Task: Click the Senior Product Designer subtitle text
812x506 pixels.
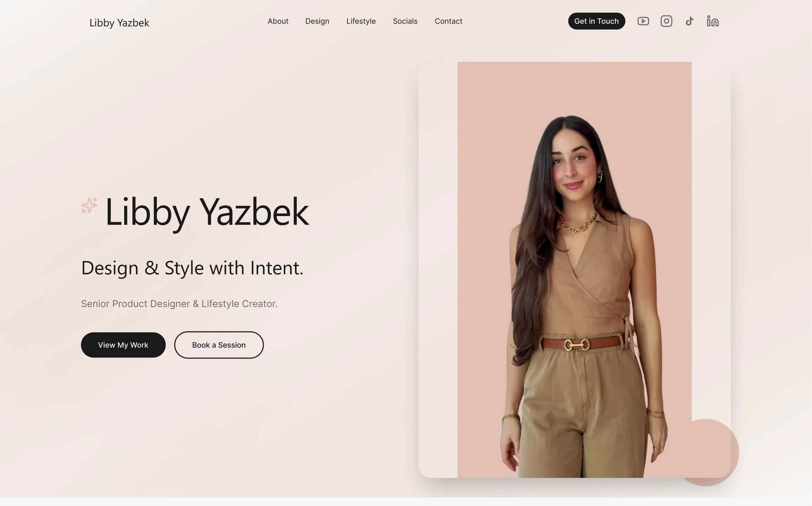Action: tap(179, 304)
